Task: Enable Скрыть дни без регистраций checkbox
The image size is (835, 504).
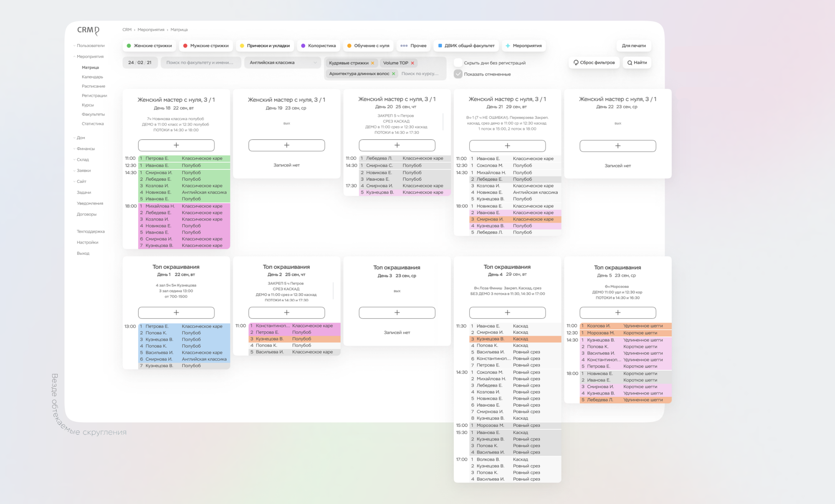Action: (x=458, y=63)
